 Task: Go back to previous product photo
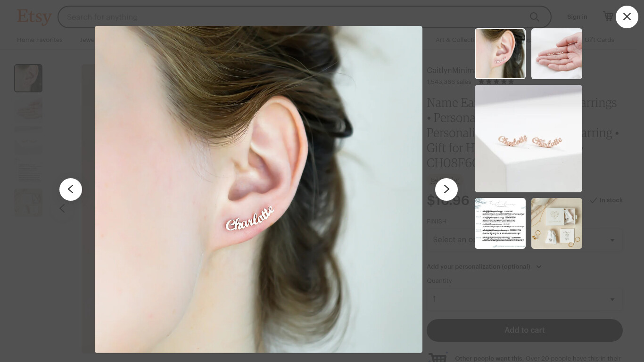(x=71, y=189)
